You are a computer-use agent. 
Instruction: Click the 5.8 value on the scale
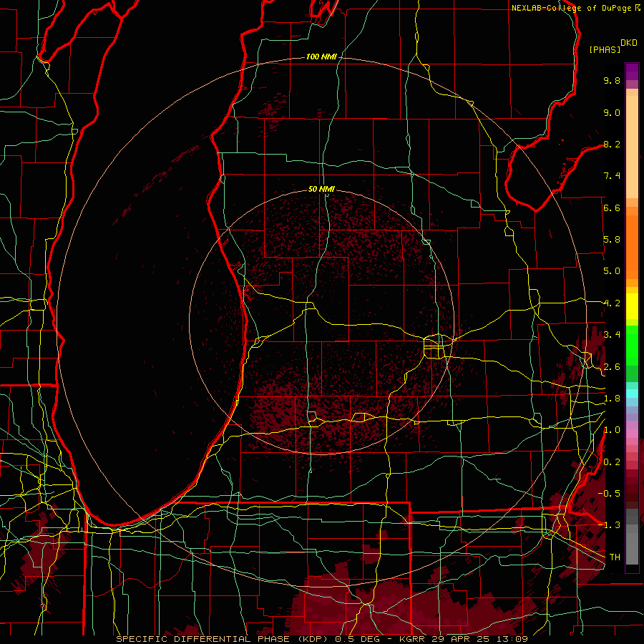[x=612, y=240]
